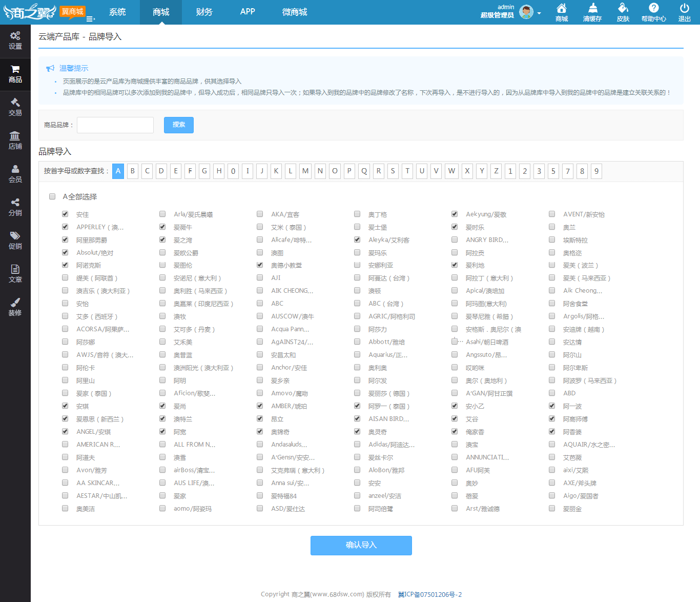Image resolution: width=700 pixels, height=602 pixels.
Task: Click the Anchor/安佳 brand label
Action: [x=289, y=368]
